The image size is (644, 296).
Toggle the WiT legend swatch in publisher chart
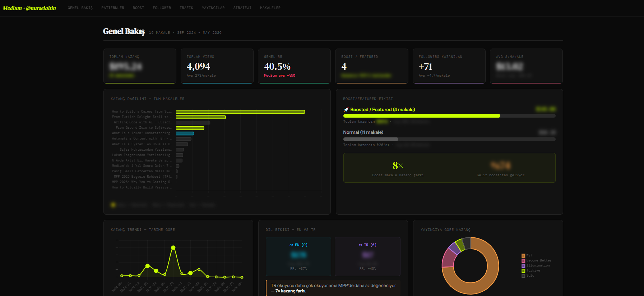[523, 256]
